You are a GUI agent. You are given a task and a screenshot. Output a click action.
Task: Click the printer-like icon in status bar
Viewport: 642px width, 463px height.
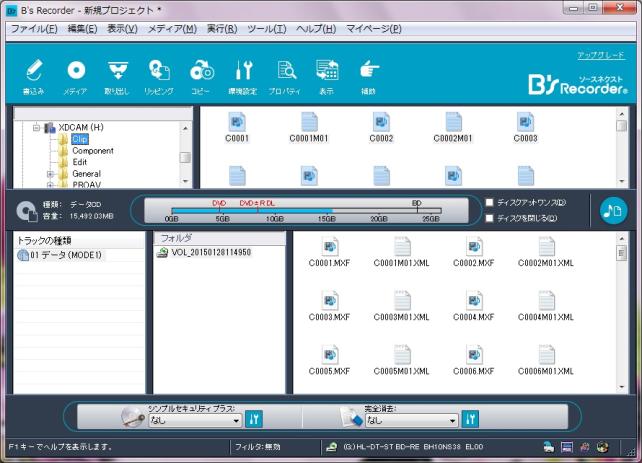pyautogui.click(x=549, y=447)
